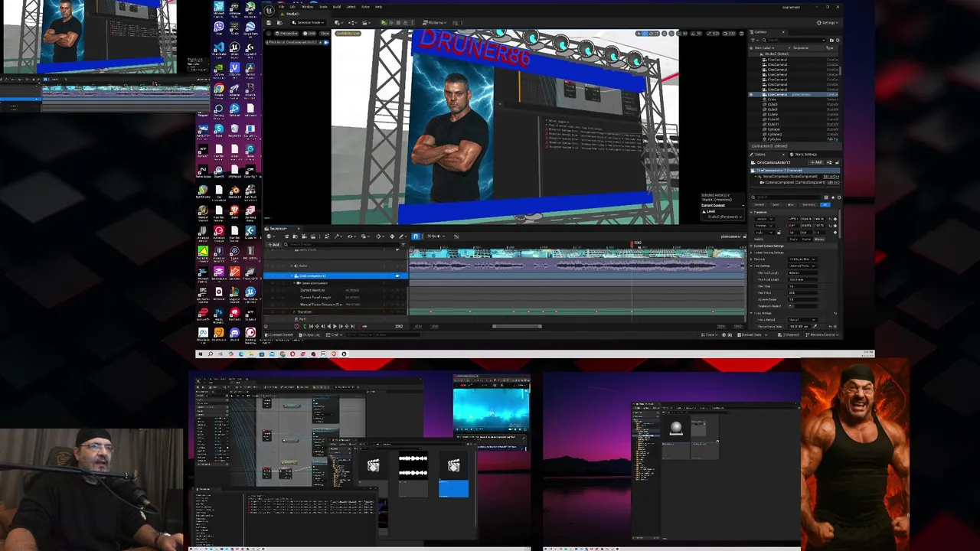Image resolution: width=980 pixels, height=551 pixels.
Task: Open the Build menu
Action: (x=337, y=7)
